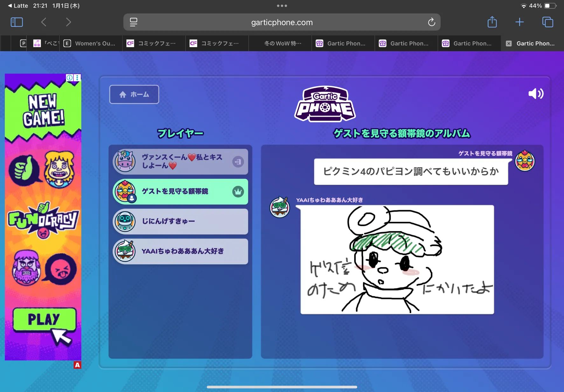Click the red A badge below the ad
This screenshot has height=392, width=564.
[77, 365]
